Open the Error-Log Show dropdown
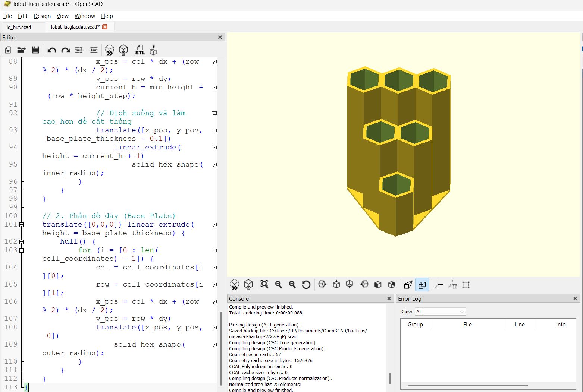583x392 pixels. tap(440, 312)
